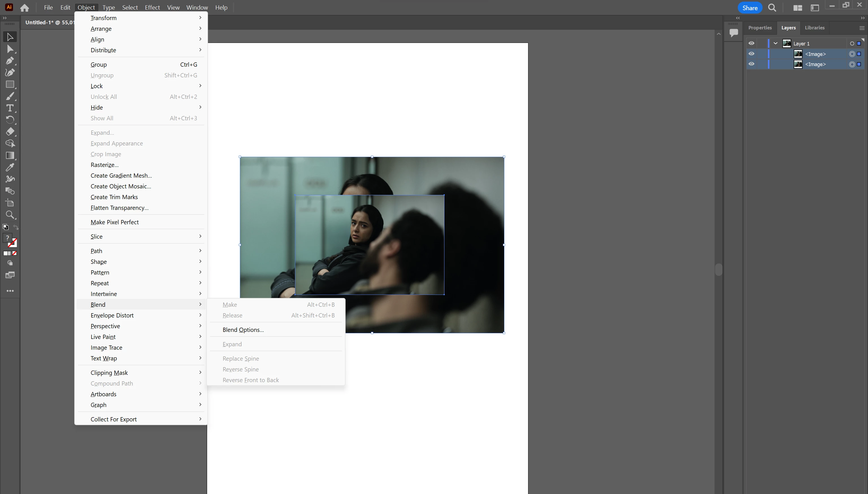Toggle visibility of second Image sublayer
Image resolution: width=868 pixels, height=494 pixels.
click(x=751, y=64)
